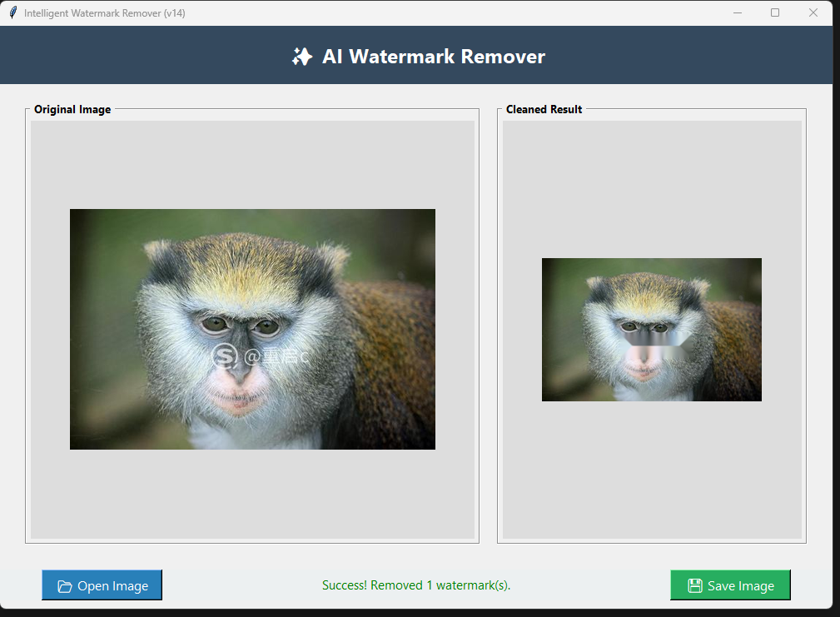Screen dimensions: 840x617
Task: Click the floppy disk icon on Save Image
Action: point(694,586)
